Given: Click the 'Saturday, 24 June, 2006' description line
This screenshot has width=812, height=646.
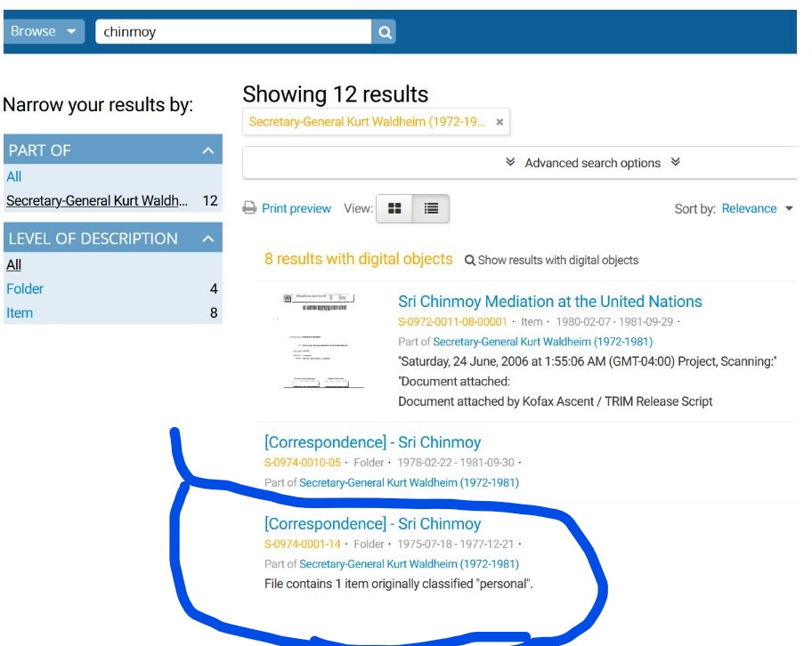Looking at the screenshot, I should (x=588, y=361).
